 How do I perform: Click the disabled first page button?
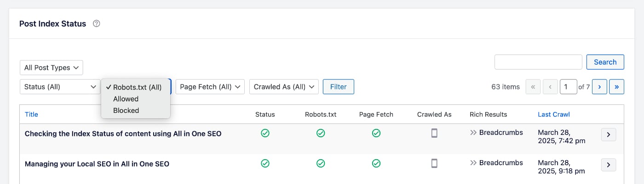(533, 87)
